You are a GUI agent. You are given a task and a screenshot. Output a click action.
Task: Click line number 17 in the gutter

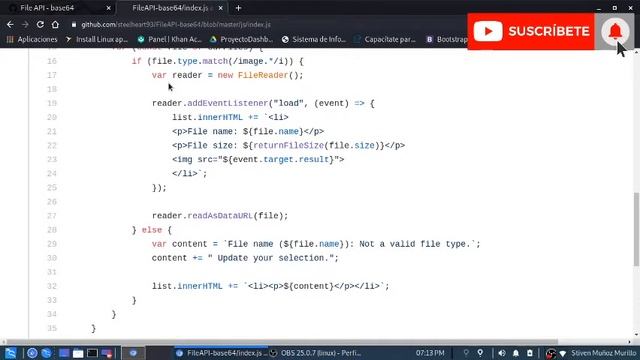point(52,75)
